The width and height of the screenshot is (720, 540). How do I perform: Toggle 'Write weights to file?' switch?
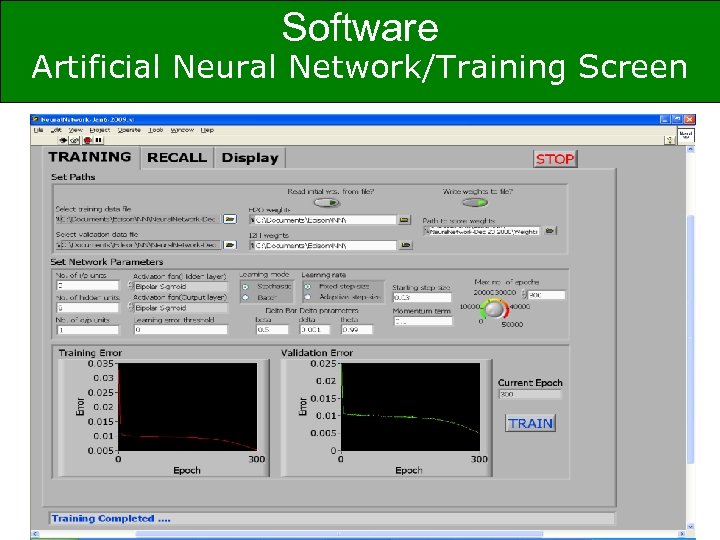click(x=475, y=202)
